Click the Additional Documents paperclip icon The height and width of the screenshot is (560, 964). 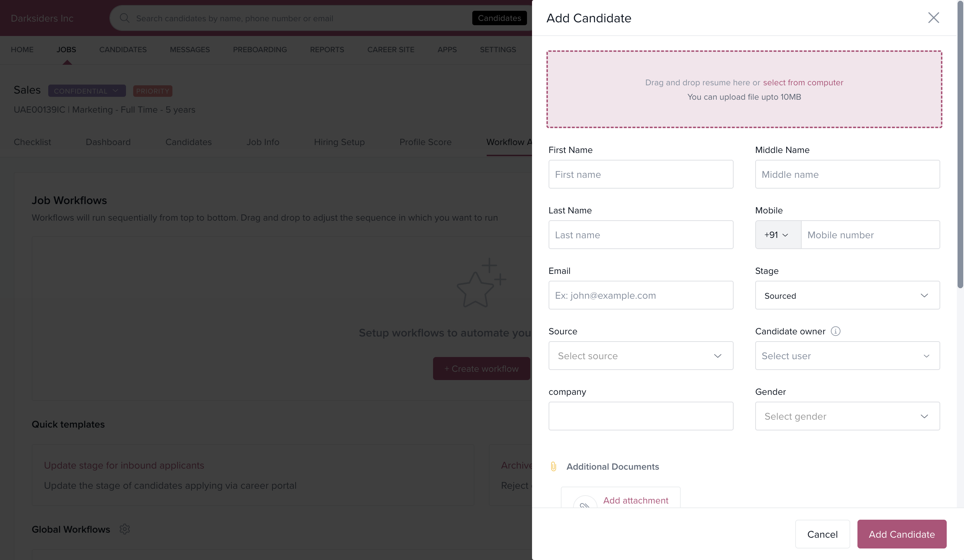click(x=554, y=466)
